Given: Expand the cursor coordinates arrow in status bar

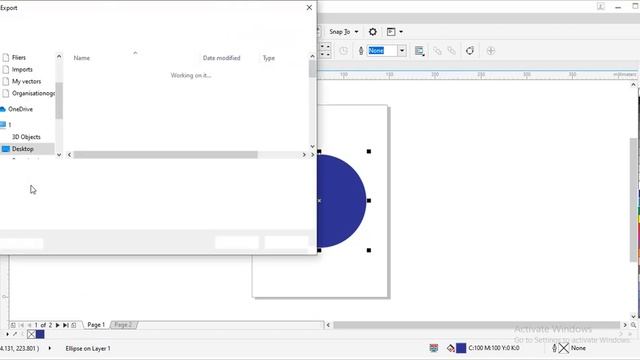Looking at the screenshot, I should point(50,348).
